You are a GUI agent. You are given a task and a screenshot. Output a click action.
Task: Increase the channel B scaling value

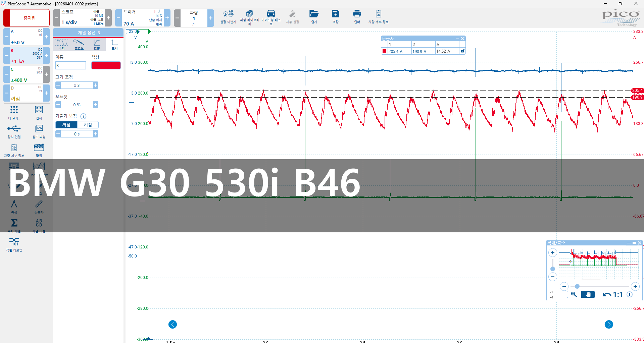[x=96, y=85]
